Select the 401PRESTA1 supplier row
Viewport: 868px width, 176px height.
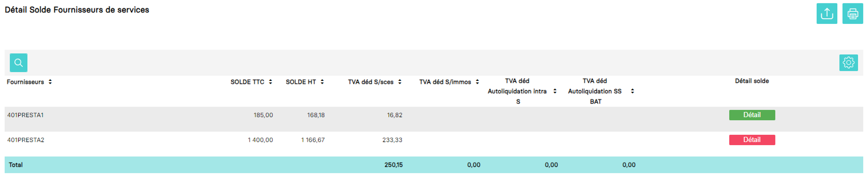point(434,119)
